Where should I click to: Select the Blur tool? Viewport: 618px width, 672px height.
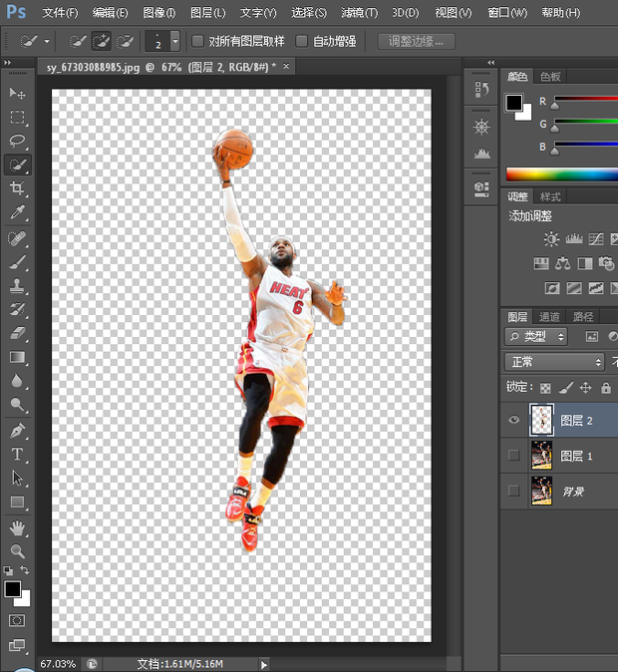click(17, 381)
